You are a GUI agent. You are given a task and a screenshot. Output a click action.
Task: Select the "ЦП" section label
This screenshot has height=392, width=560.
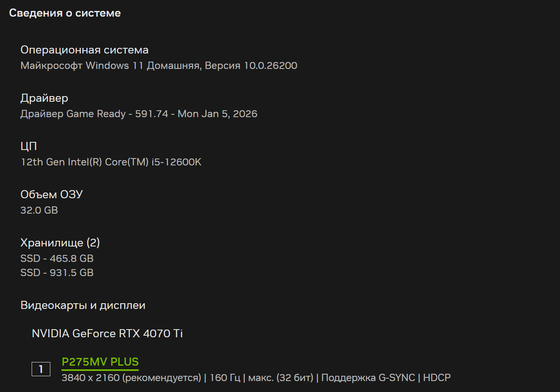[x=29, y=146]
